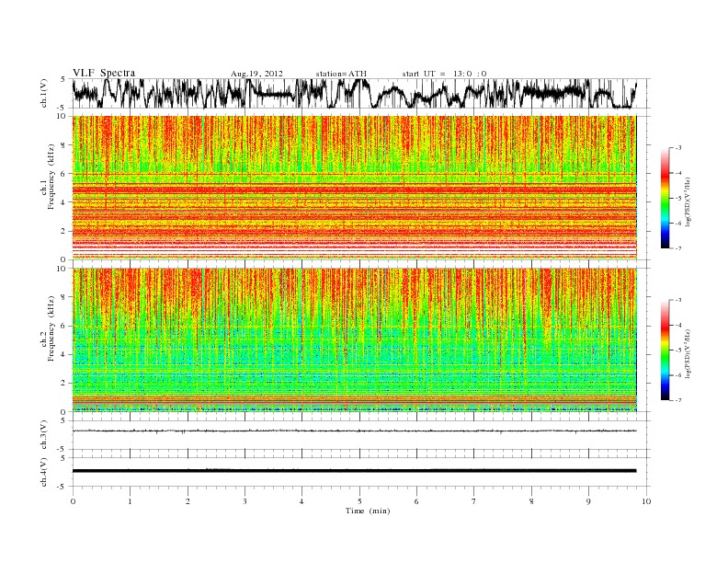Click the time-axis tick label "0"
Viewport: 728px width, 563px height.
pos(73,501)
